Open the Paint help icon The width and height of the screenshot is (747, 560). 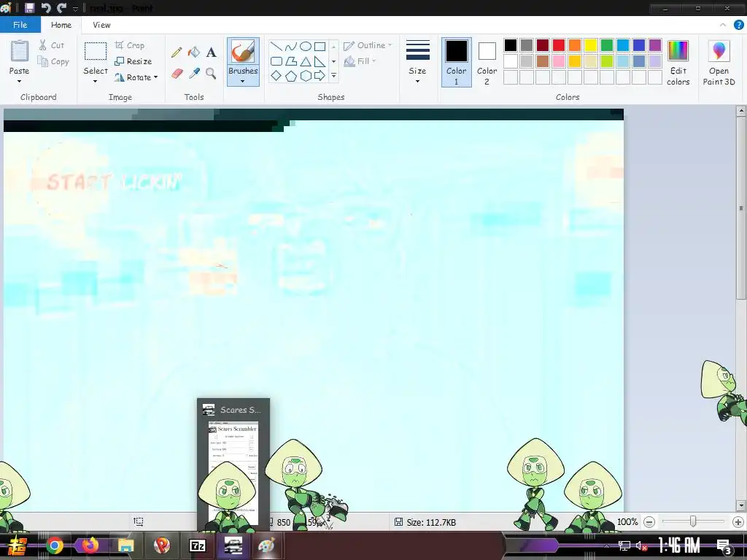click(738, 25)
